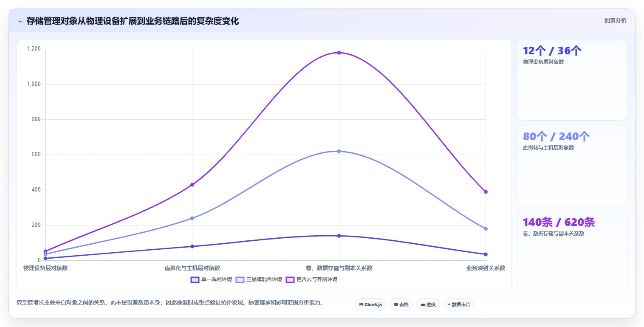
Task: Click the card caption 卷、数据存储与副本关系数
Action: click(554, 234)
